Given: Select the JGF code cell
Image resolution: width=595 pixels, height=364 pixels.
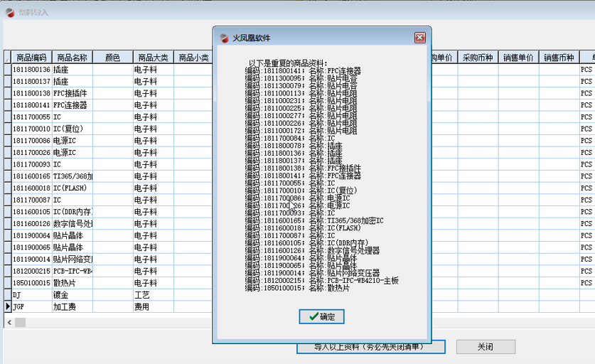Looking at the screenshot, I should (31, 306).
